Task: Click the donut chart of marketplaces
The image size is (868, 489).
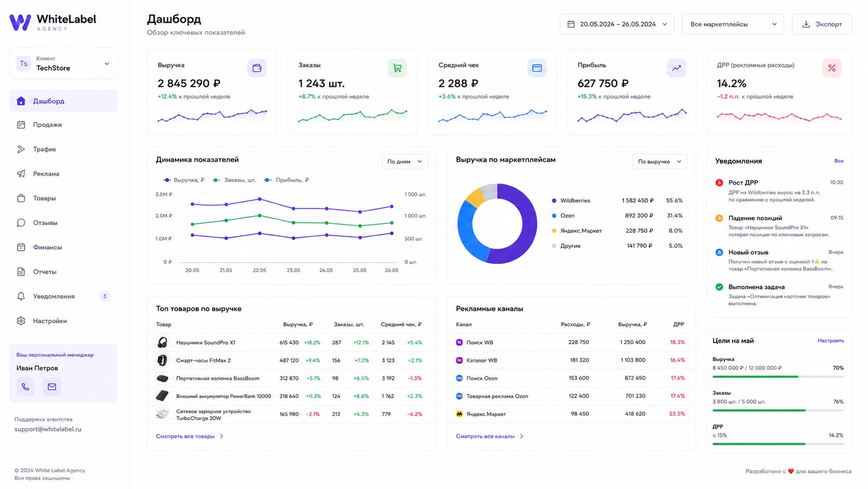Action: point(497,223)
